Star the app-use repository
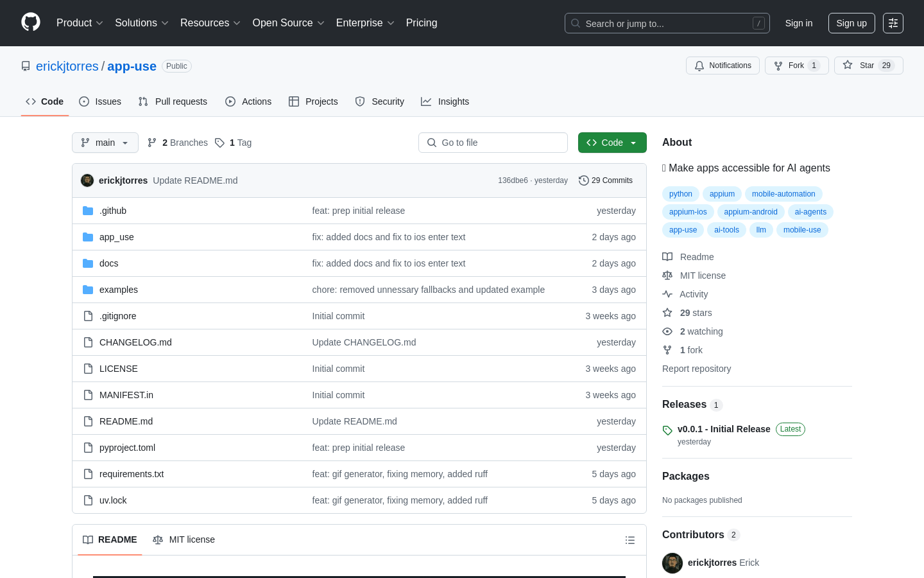This screenshot has height=578, width=924. click(869, 66)
